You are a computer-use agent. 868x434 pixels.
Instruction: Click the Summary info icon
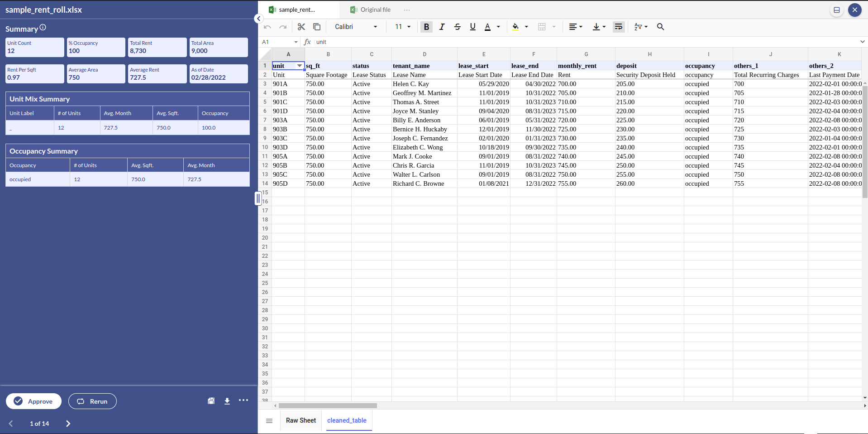tap(43, 28)
